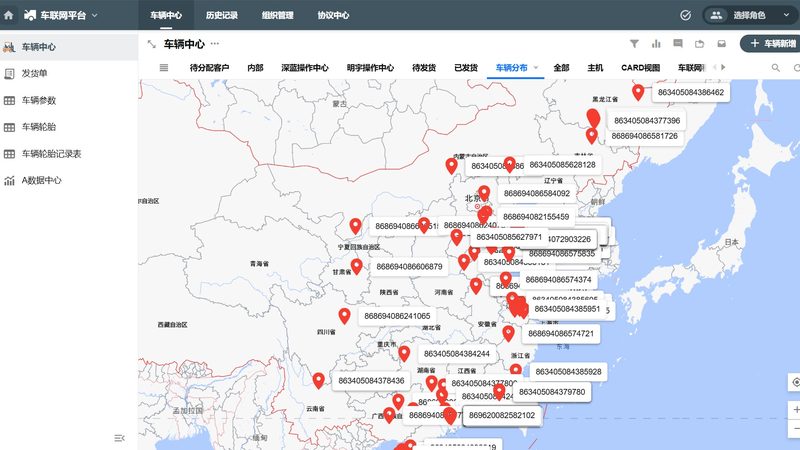
Task: Open the comment bubble icon
Action: 678,44
